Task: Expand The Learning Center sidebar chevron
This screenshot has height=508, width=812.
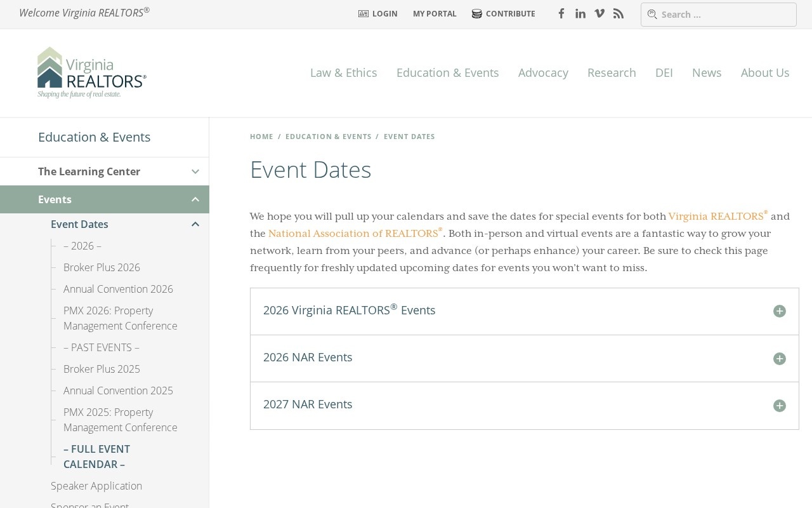Action: pos(195,171)
